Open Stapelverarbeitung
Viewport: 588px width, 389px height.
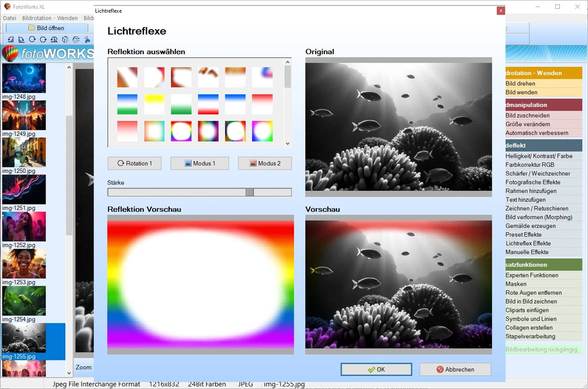pyautogui.click(x=544, y=336)
